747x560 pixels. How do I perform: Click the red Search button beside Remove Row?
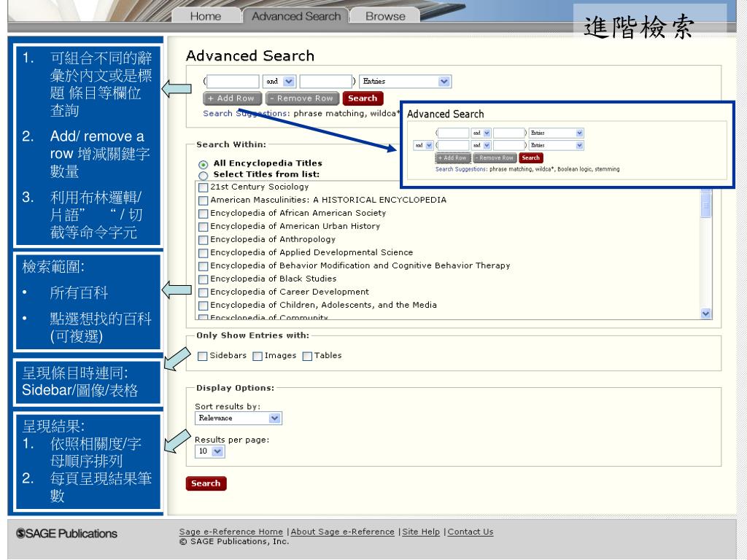click(x=363, y=98)
